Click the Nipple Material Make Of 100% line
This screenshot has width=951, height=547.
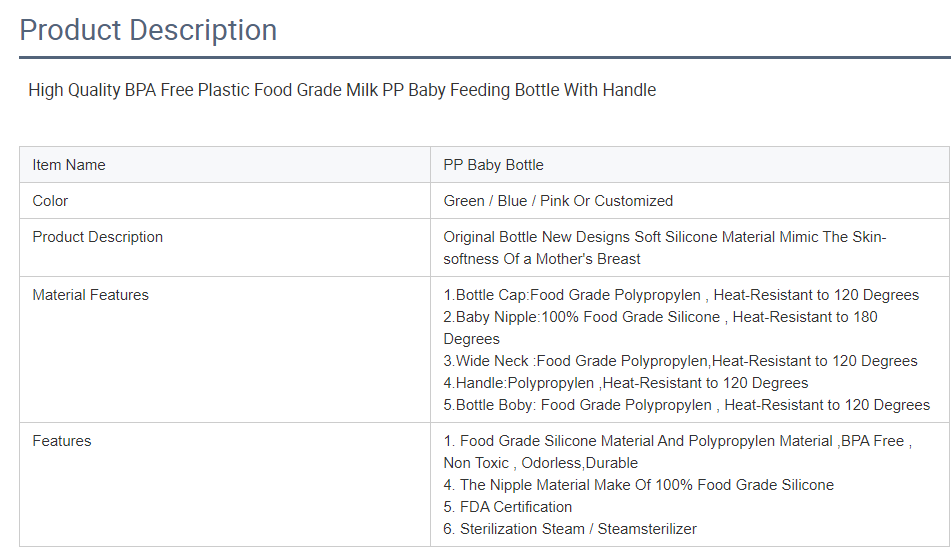[639, 485]
